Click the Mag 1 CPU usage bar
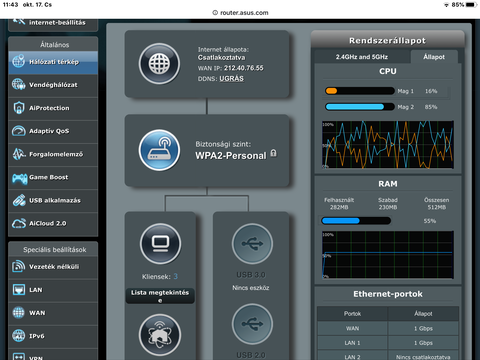Viewport: 480px width, 360px height. tap(360, 91)
